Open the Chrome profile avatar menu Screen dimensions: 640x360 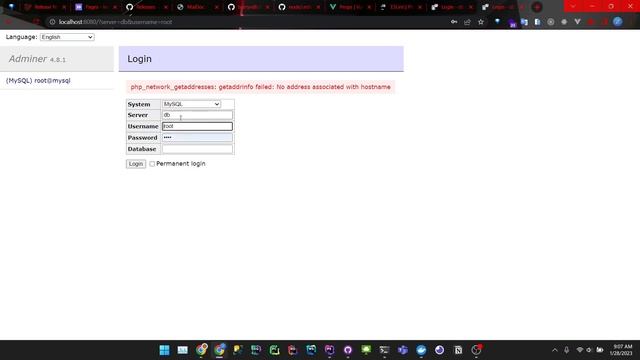618,22
